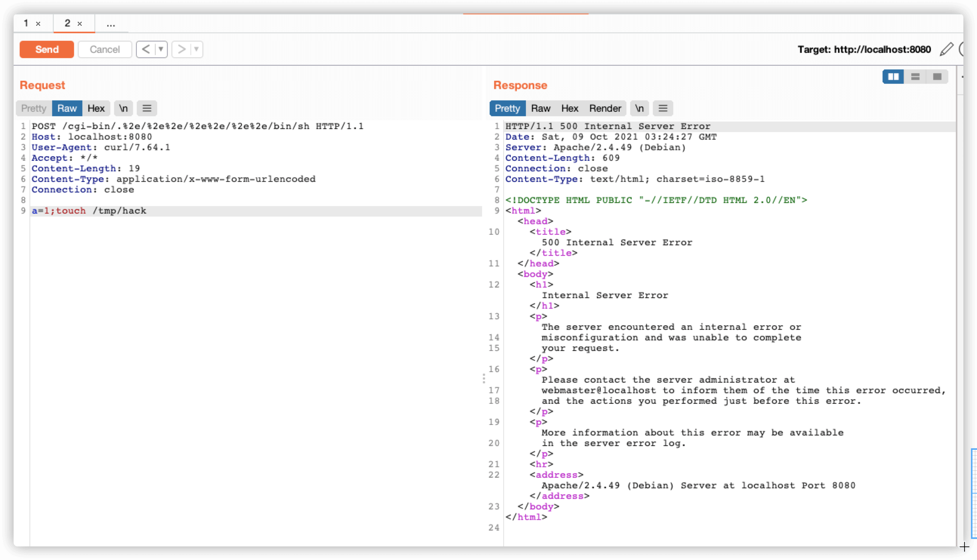Select side-by-side split layout icon

point(893,77)
